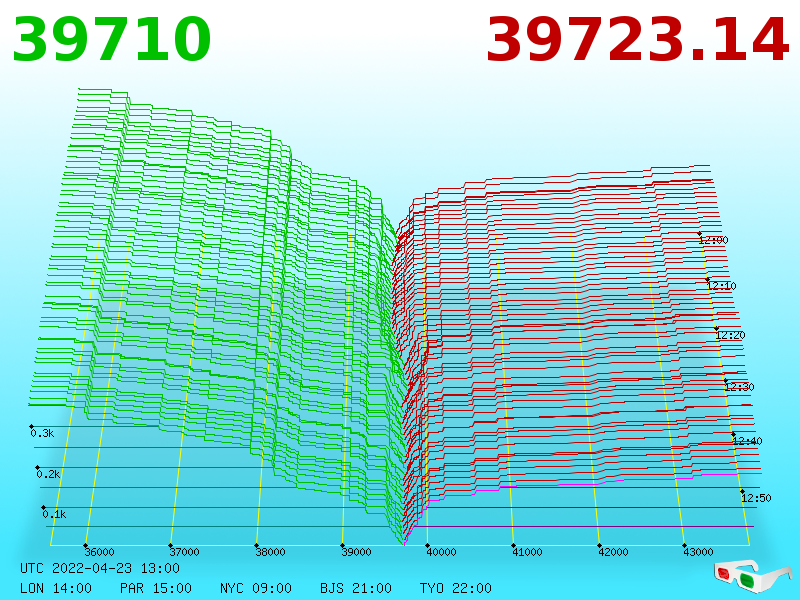Click the 12:00 time axis label
This screenshot has width=800, height=600.
[x=714, y=240]
